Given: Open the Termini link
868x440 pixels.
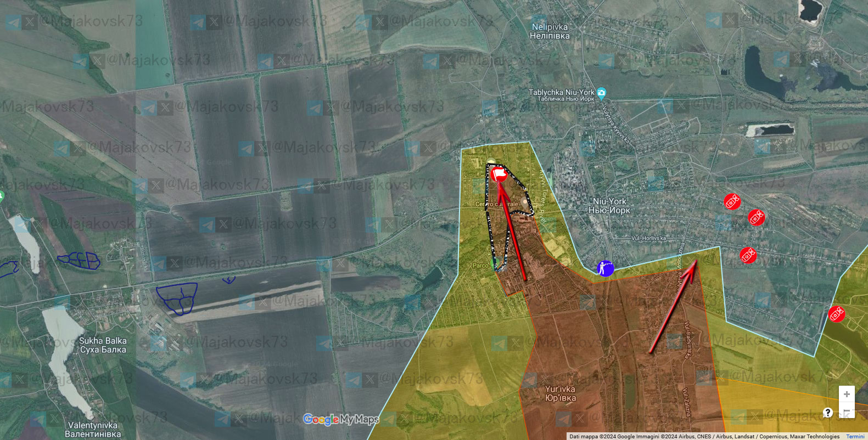Looking at the screenshot, I should tap(855, 437).
